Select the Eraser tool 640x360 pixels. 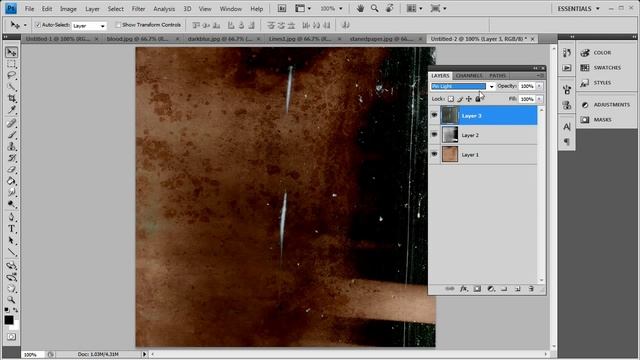[11, 169]
